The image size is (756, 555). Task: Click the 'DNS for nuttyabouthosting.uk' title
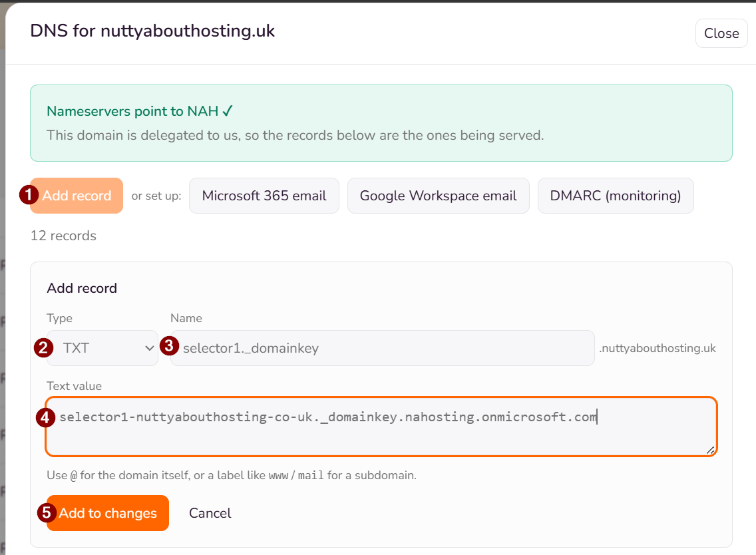coord(152,31)
